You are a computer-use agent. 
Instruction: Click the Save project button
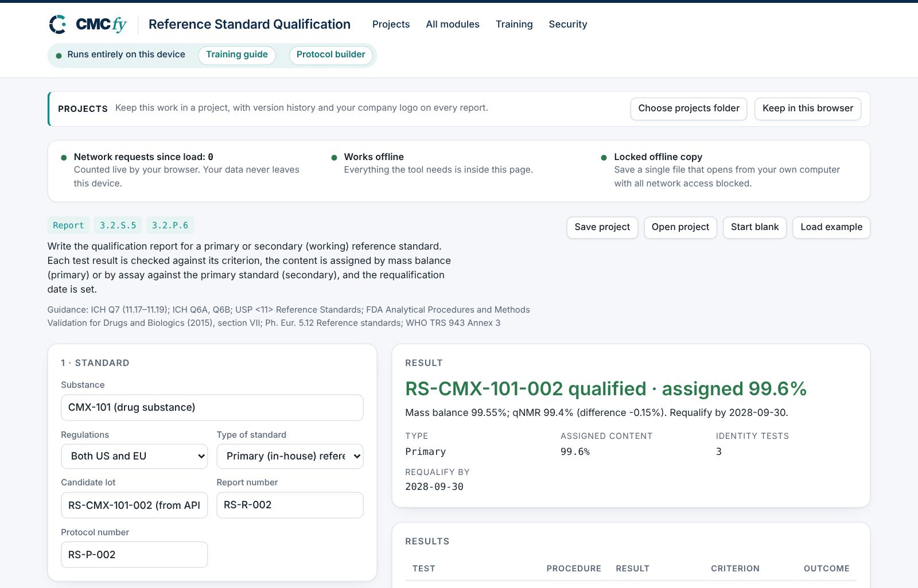click(602, 227)
